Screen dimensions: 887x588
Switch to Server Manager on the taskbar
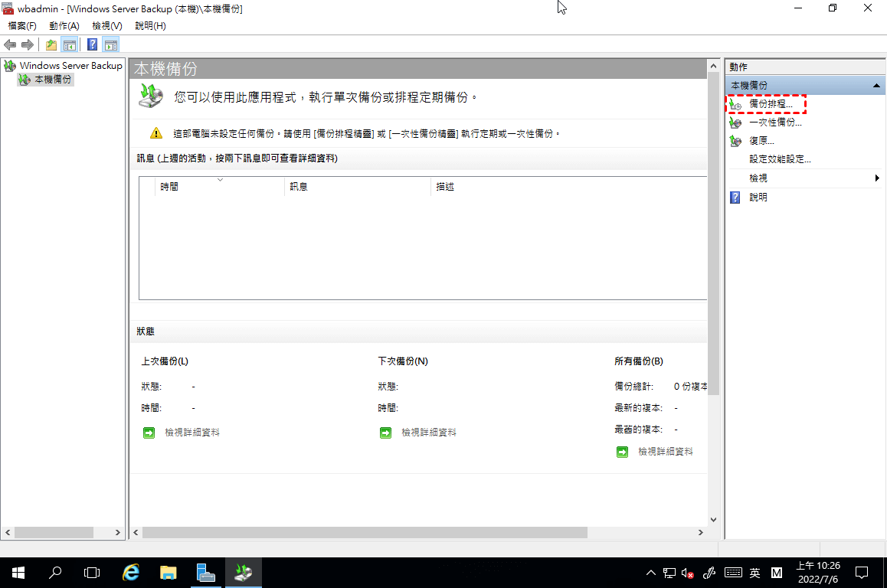click(205, 573)
